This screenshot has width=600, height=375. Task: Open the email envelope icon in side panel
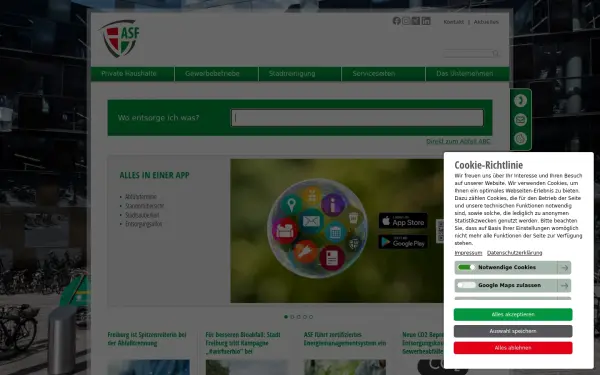point(520,120)
